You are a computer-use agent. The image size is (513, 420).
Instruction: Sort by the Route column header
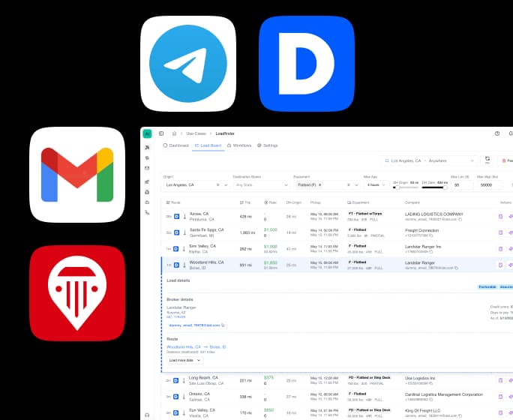pyautogui.click(x=173, y=202)
